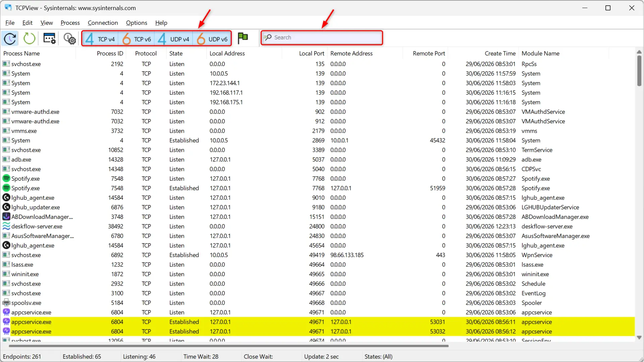The image size is (644, 362).
Task: Click the ABDownloadManager row icon
Action: point(6,217)
